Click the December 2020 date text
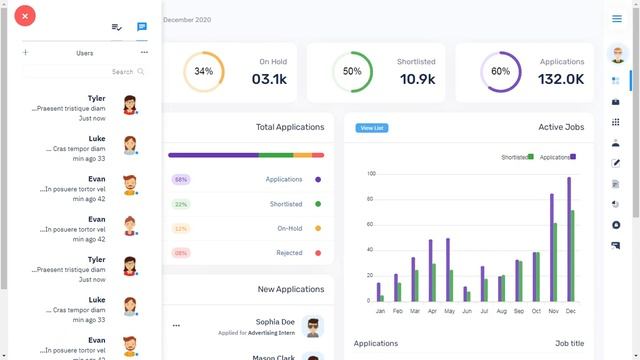This screenshot has height=360, width=640. point(187,20)
